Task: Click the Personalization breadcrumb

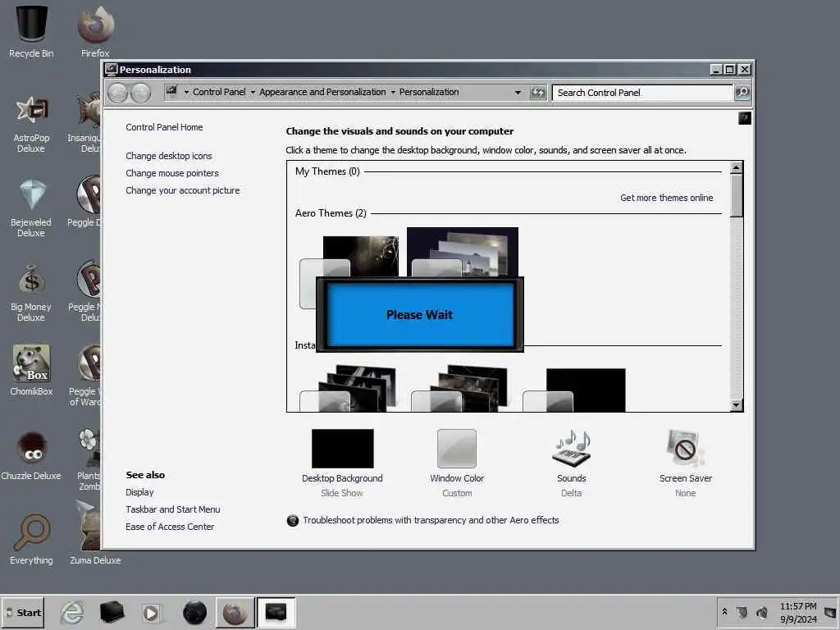Action: pos(429,92)
